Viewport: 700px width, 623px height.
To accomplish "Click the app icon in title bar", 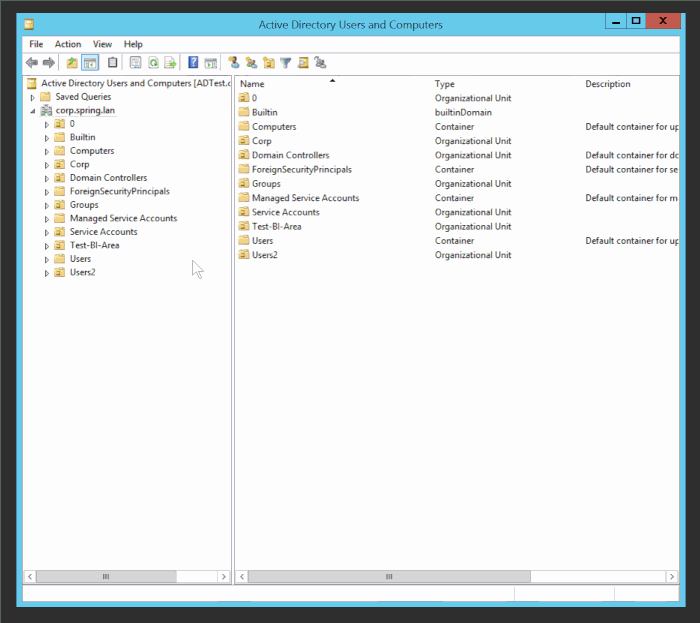I will point(29,25).
